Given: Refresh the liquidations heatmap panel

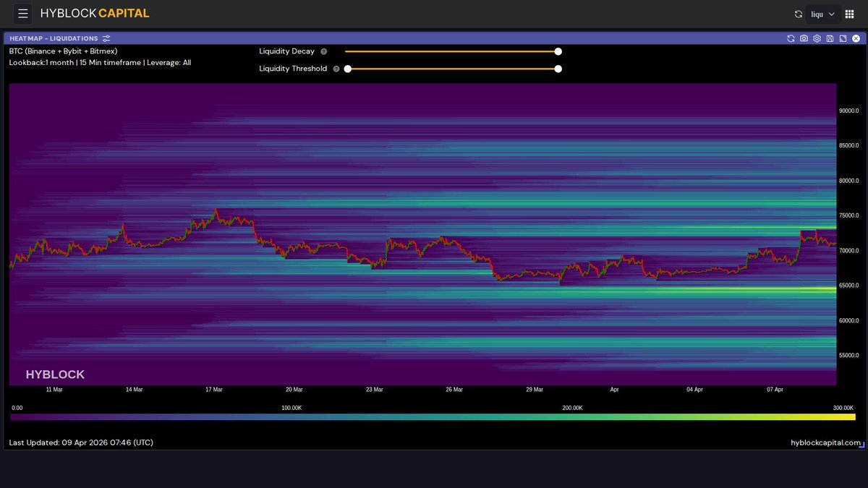Looking at the screenshot, I should tap(791, 38).
